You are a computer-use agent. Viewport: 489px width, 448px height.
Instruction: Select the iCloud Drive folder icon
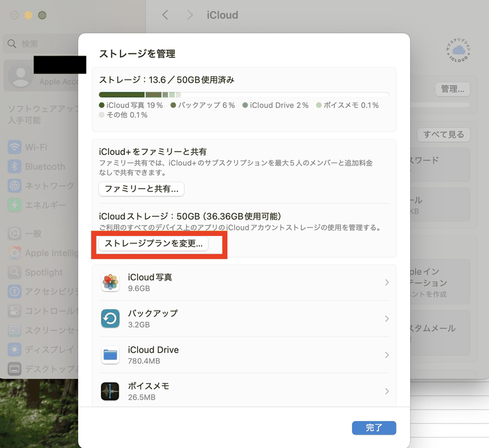(x=110, y=355)
